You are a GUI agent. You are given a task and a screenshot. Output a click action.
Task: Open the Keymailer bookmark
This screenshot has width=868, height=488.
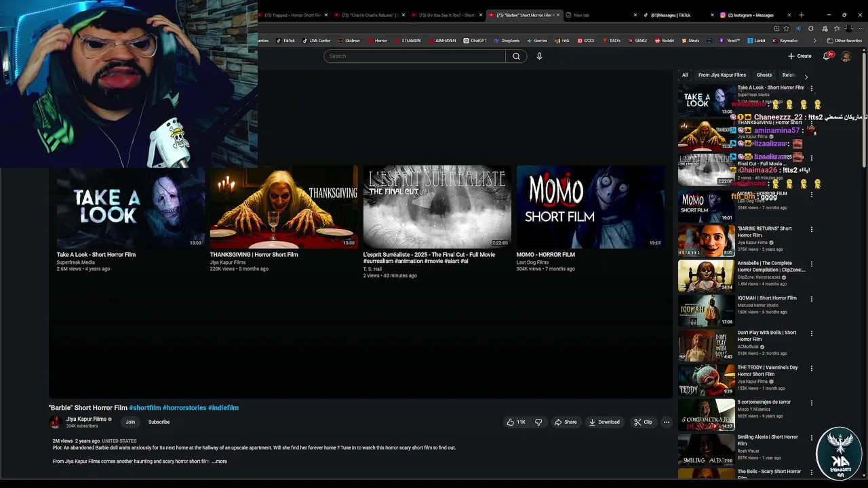785,41
